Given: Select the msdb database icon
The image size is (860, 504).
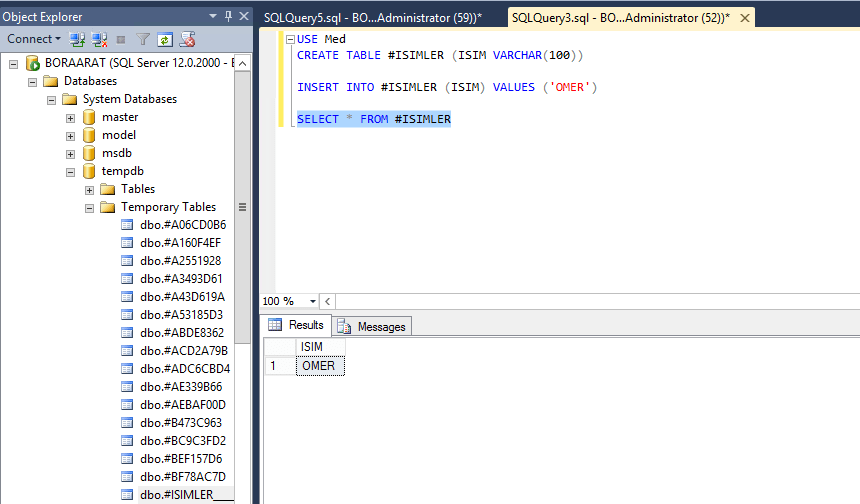Looking at the screenshot, I should click(x=89, y=154).
